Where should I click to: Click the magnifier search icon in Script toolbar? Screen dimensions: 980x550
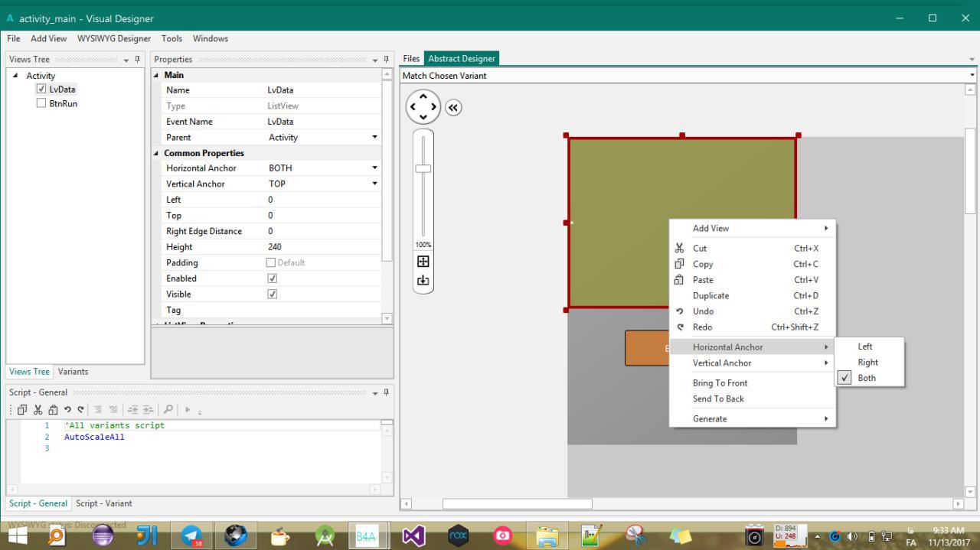167,409
